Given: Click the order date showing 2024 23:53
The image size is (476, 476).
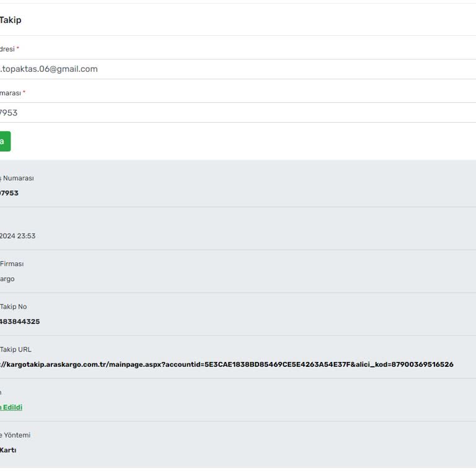Looking at the screenshot, I should click(x=17, y=236).
